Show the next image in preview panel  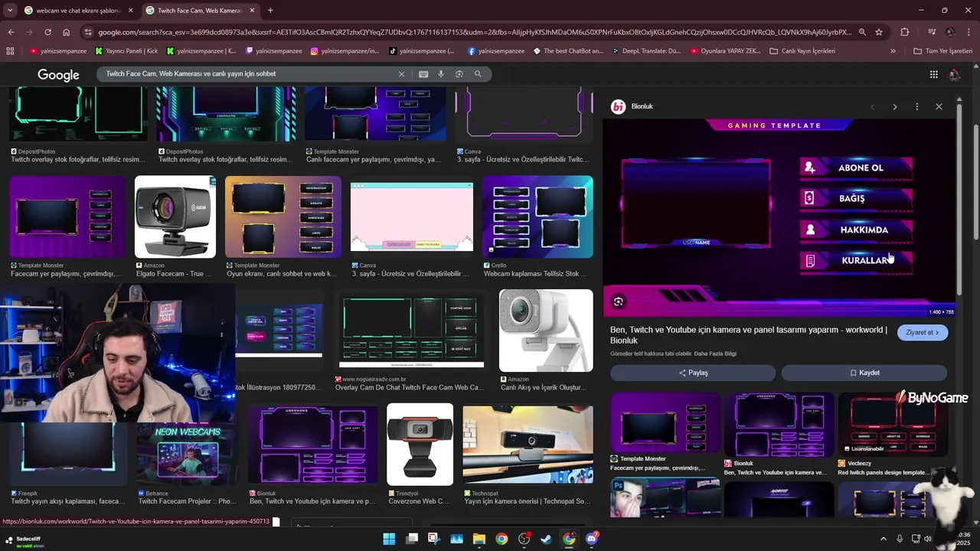click(894, 106)
